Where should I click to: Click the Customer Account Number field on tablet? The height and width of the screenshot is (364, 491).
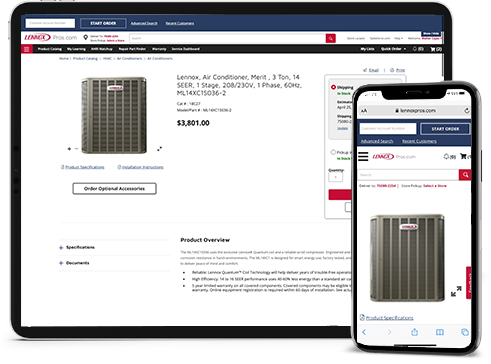pos(50,23)
